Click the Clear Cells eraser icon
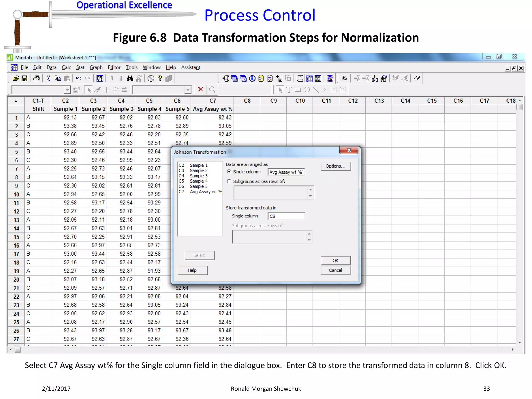 [x=417, y=78]
